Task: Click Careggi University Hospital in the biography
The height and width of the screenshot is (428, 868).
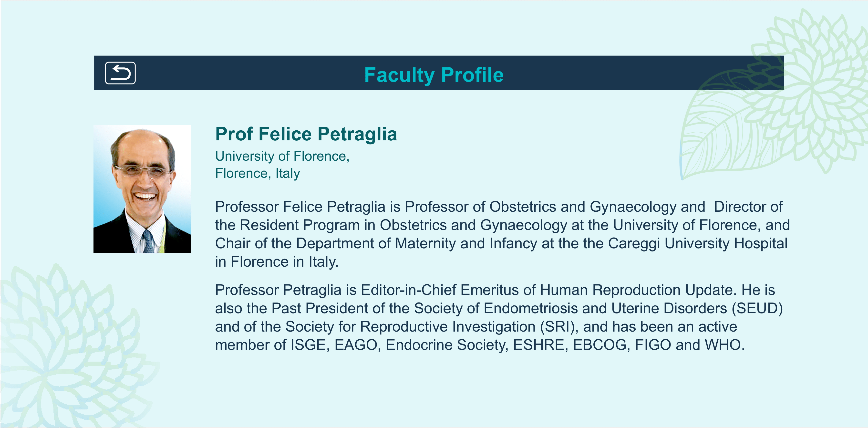Action: coord(698,243)
